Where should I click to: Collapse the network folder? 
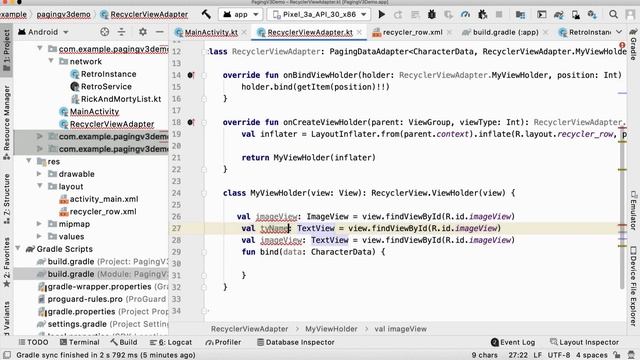tap(51, 61)
